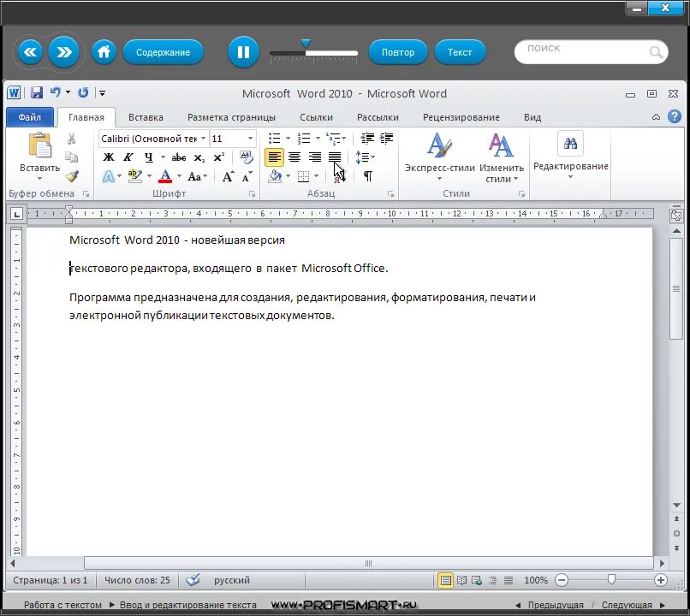The image size is (690, 616).
Task: Click the Redo/Repeat icon
Action: coord(83,92)
